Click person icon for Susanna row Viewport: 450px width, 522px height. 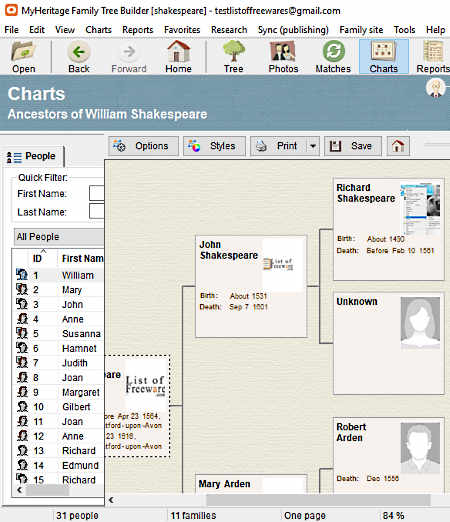pos(22,333)
